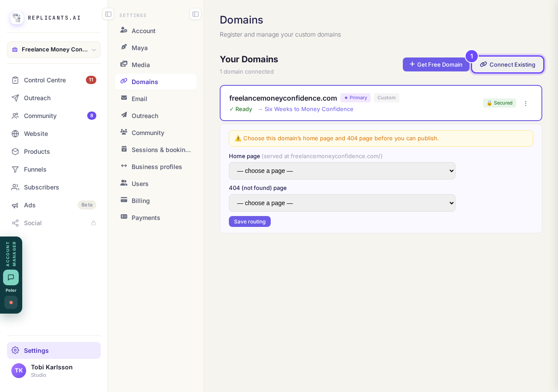Screen dimensions: 558x392
Task: Click the Control Centre 11 badge
Action: point(91,80)
